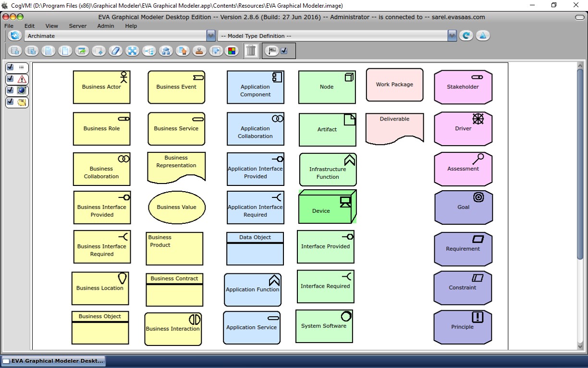Click the tree hierarchy layout icon
Screen dimensions: 588x368
click(x=149, y=50)
